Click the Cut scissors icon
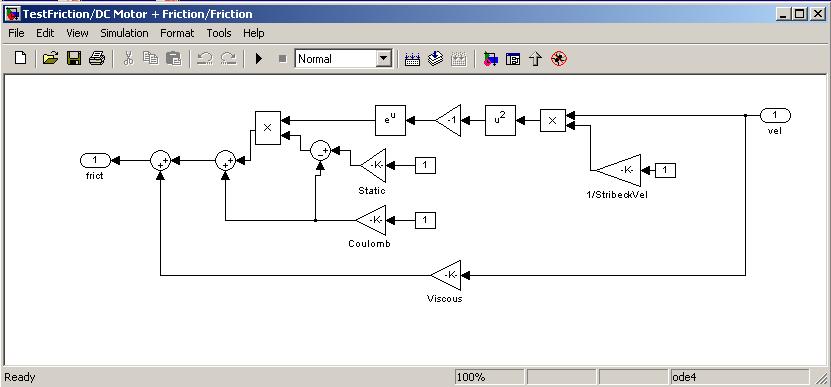 click(128, 58)
